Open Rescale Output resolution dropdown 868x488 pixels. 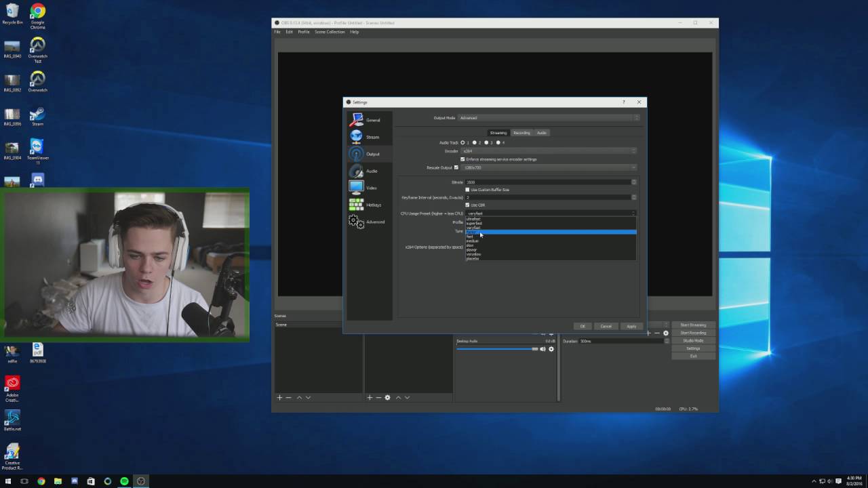coord(549,167)
